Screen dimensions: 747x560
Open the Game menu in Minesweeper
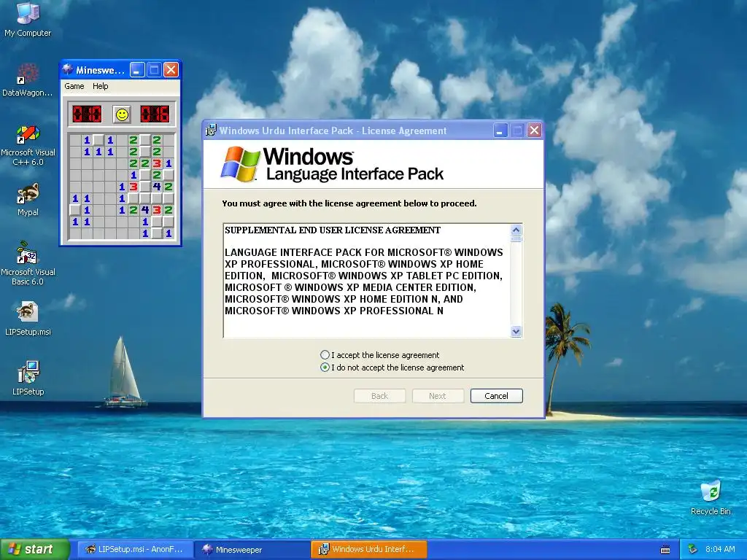[74, 86]
